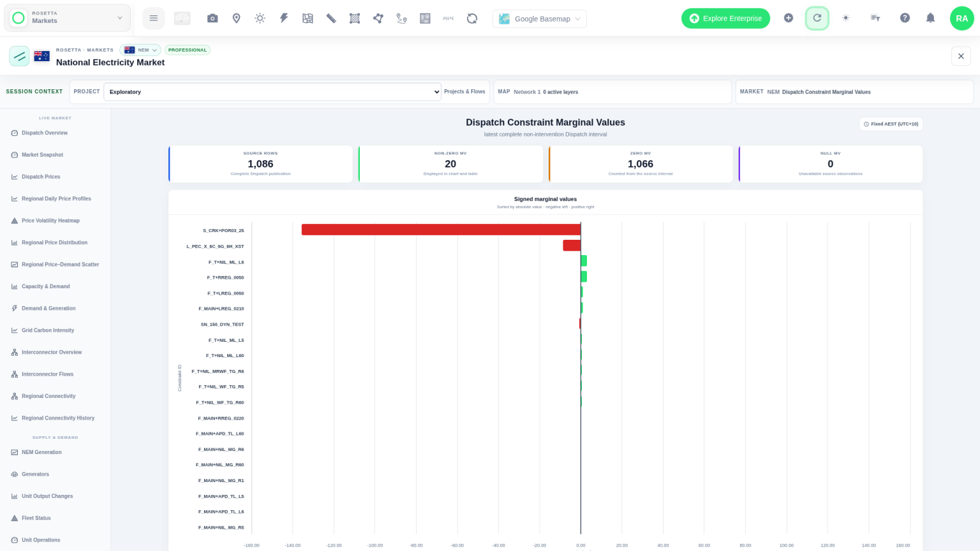980x551 pixels.
Task: Open Interconnector Overview
Action: (56, 352)
